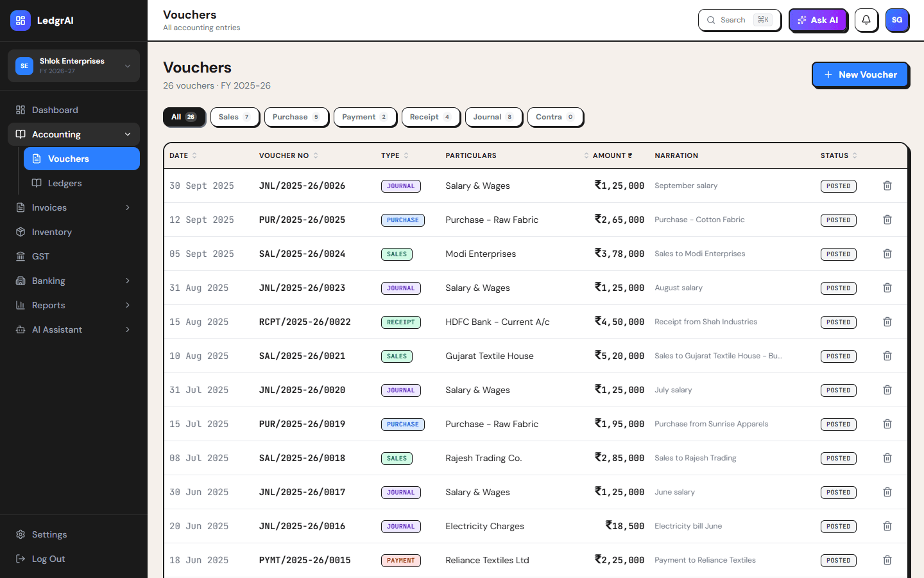924x578 pixels.
Task: Expand the Shlok Enterprises company switcher
Action: click(74, 66)
